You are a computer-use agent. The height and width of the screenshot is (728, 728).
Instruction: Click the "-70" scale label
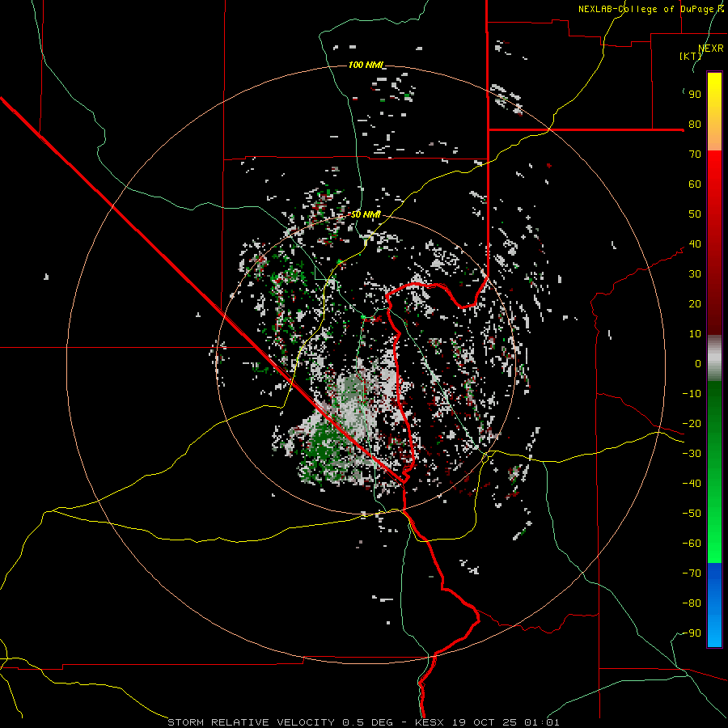(692, 574)
